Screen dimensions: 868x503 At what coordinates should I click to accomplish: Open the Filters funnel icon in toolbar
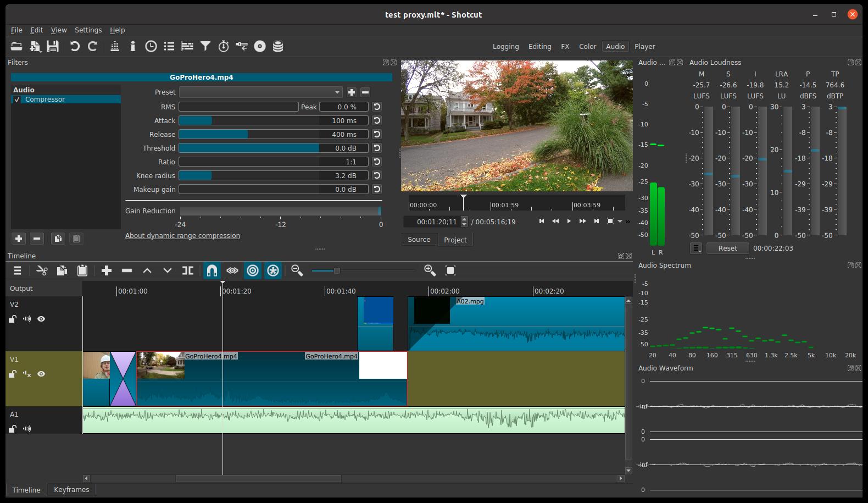[205, 47]
